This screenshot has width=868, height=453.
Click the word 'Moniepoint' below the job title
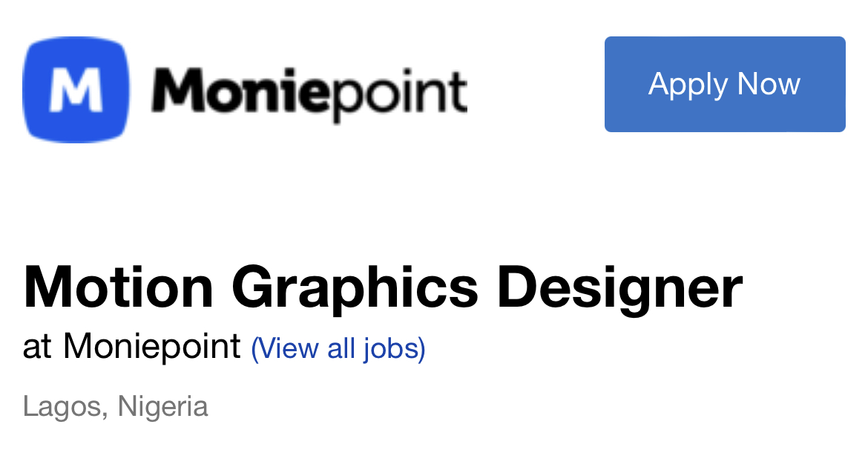pos(152,347)
